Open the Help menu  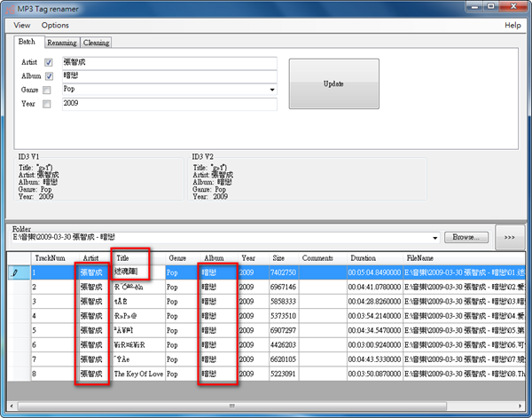(x=512, y=26)
